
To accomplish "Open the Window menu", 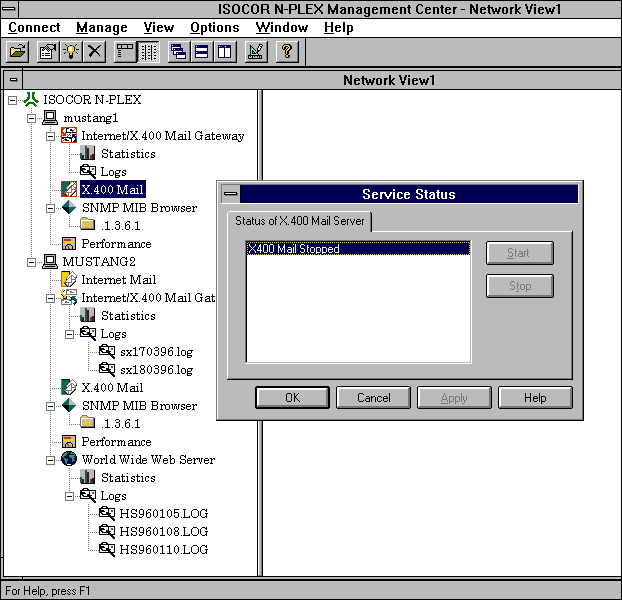I will click(x=282, y=27).
